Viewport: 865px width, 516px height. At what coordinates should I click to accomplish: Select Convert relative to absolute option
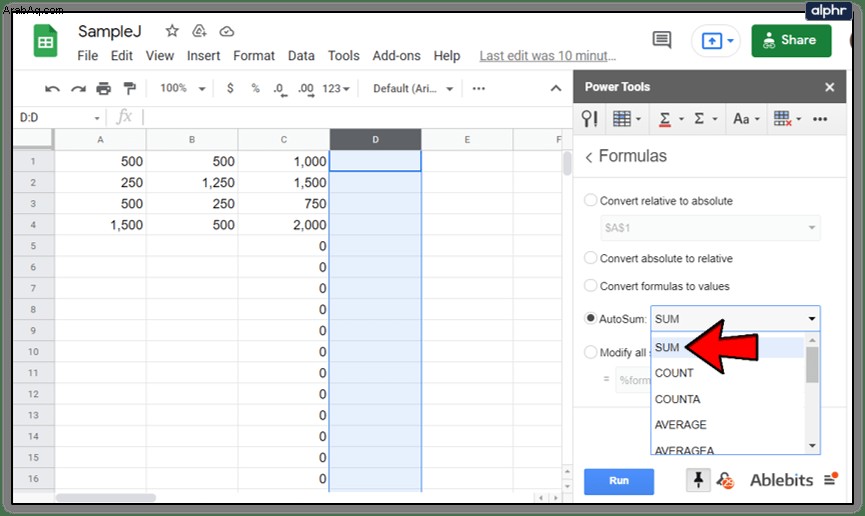pyautogui.click(x=659, y=200)
